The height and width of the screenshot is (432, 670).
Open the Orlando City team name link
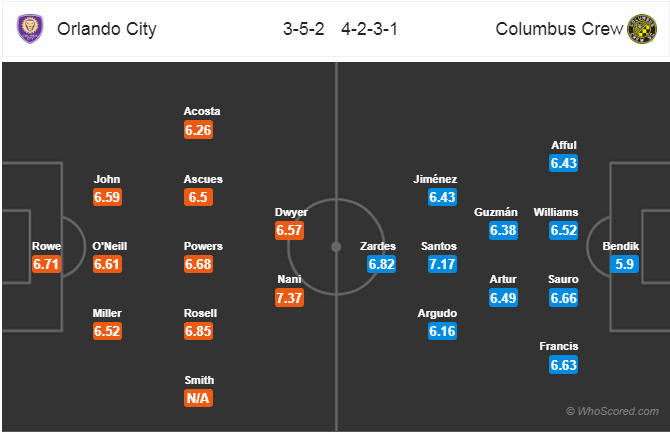point(107,29)
